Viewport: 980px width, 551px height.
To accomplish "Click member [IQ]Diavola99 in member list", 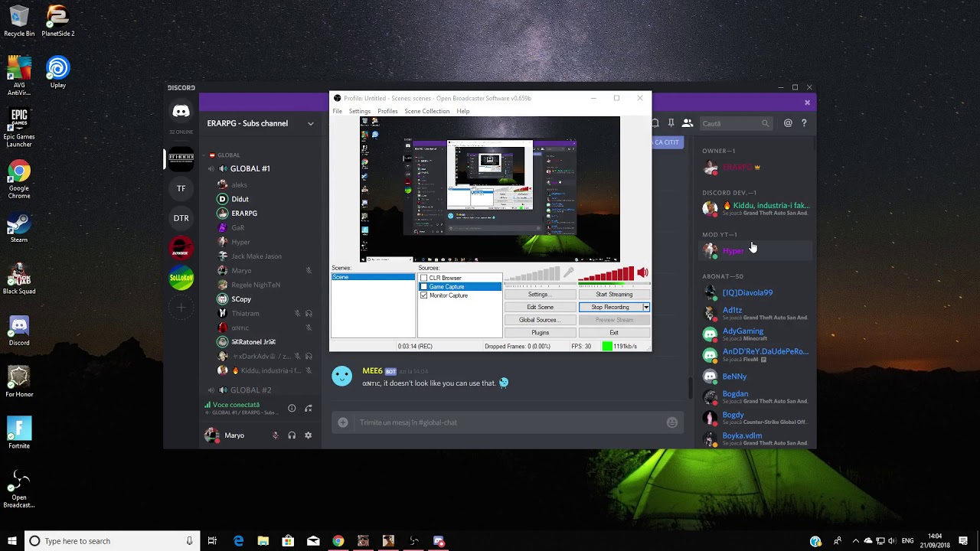I will click(x=747, y=292).
